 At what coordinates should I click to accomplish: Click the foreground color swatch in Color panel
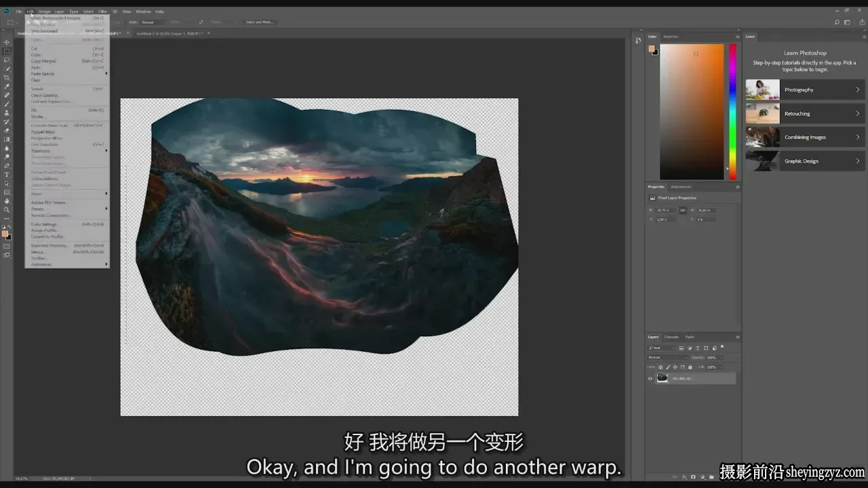pyautogui.click(x=652, y=49)
